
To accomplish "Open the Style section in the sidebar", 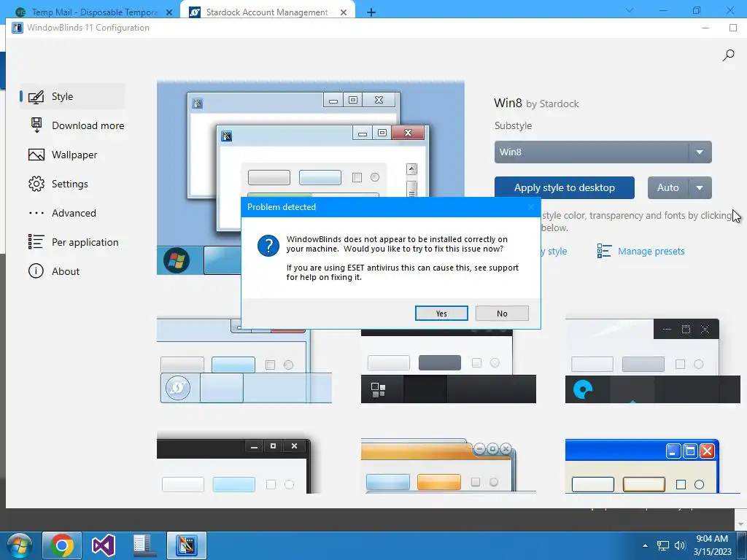I will pyautogui.click(x=72, y=96).
